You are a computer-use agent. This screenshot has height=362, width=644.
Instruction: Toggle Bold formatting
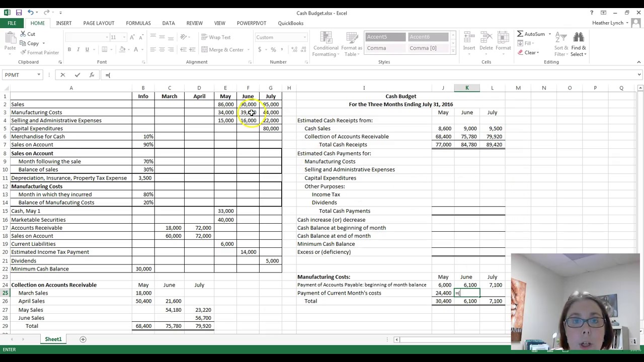click(69, 49)
